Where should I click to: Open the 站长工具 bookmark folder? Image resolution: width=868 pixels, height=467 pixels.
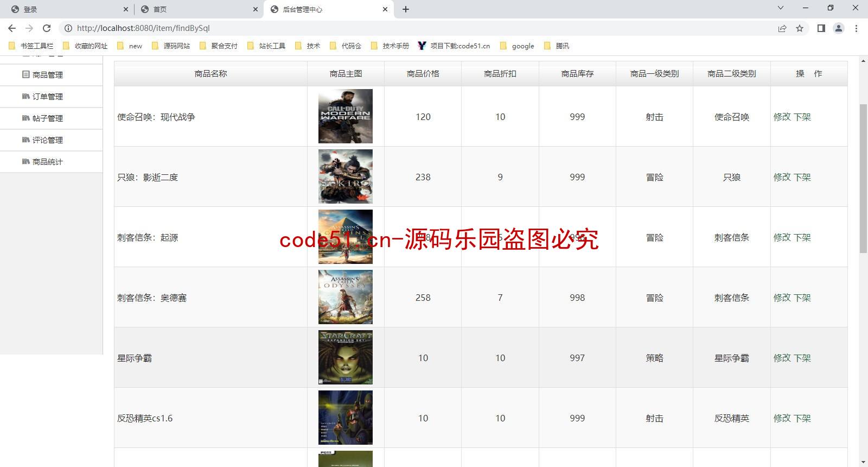pyautogui.click(x=266, y=46)
